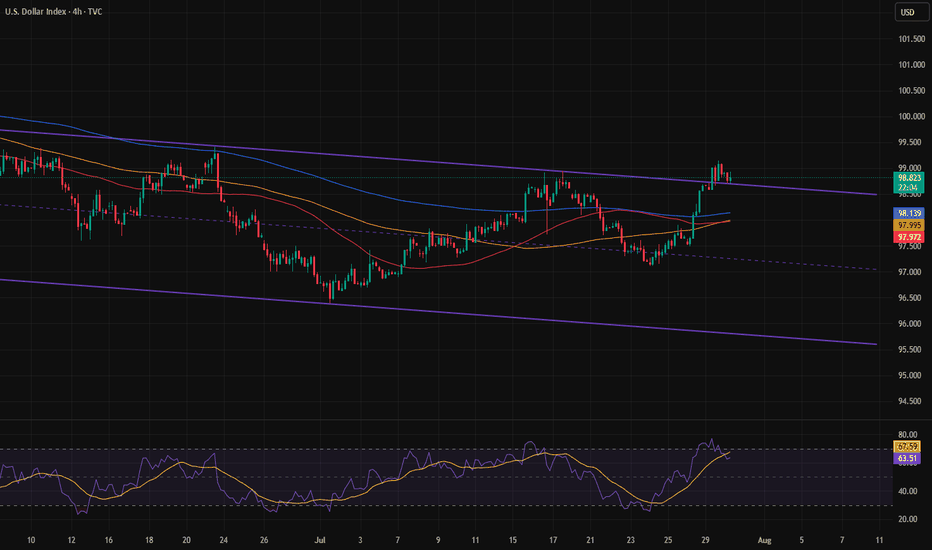Click the Jul label on time axis
The image size is (932, 550).
pos(320,540)
